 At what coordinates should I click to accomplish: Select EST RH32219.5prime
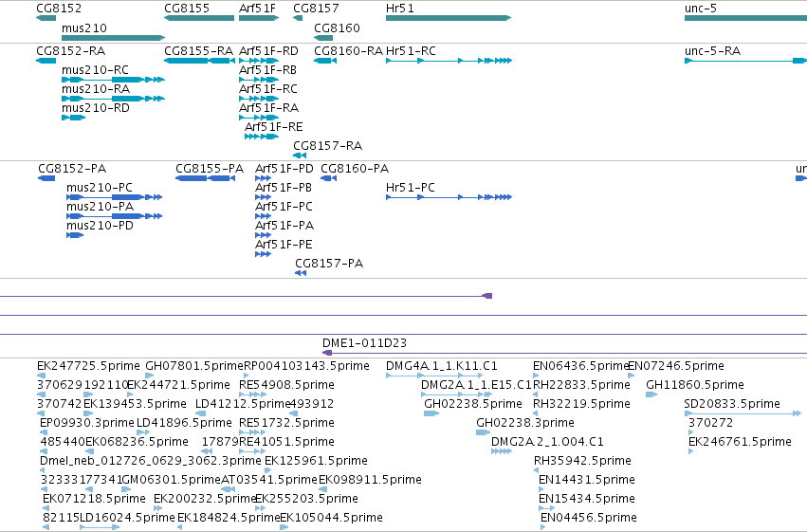[x=581, y=404]
